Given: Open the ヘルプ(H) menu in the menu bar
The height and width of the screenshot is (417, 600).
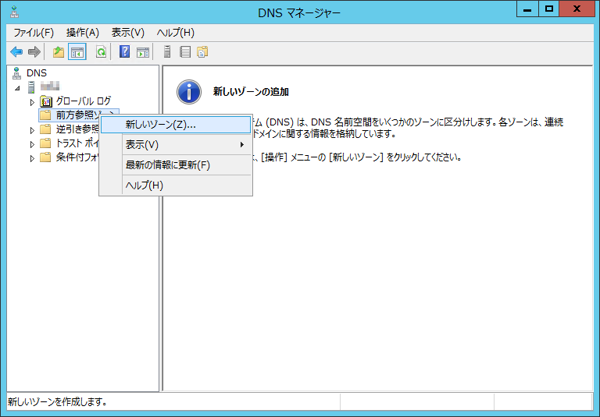Looking at the screenshot, I should 175,33.
